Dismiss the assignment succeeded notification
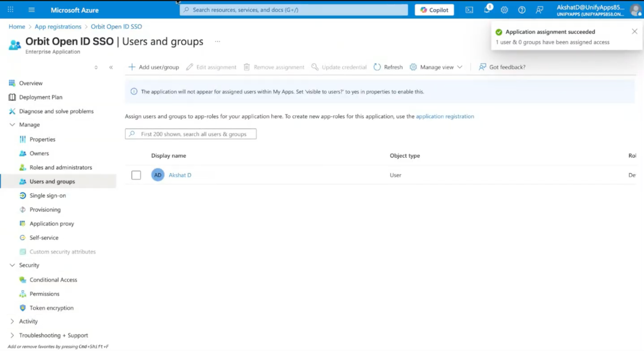 click(634, 31)
